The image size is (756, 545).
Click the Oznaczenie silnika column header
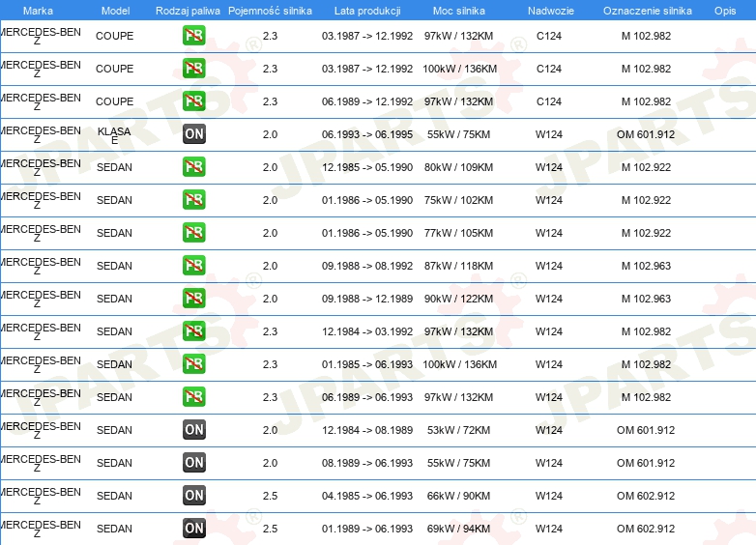tap(648, 11)
